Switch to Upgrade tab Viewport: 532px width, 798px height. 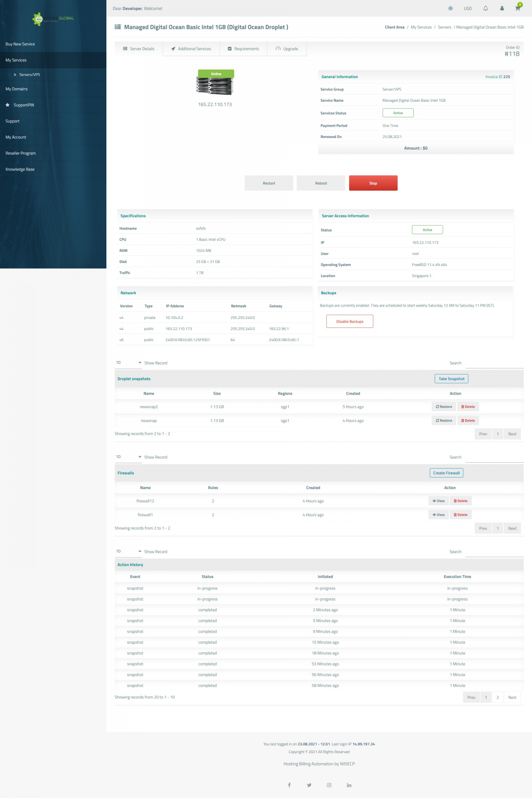point(287,49)
